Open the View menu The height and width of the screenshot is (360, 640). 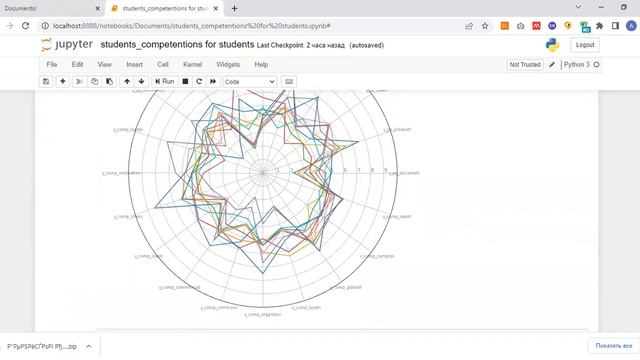pyautogui.click(x=104, y=64)
